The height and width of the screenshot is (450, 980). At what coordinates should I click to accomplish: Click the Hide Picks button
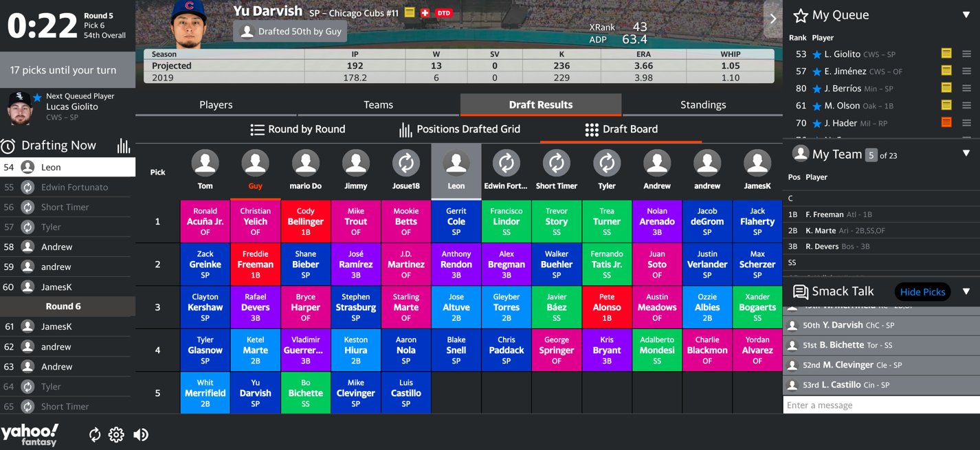pyautogui.click(x=922, y=292)
